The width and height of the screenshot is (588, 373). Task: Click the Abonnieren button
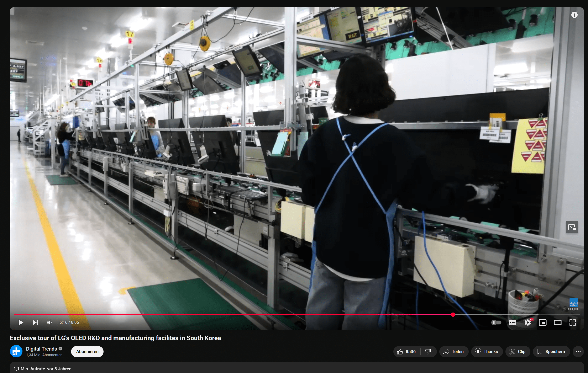pyautogui.click(x=87, y=352)
